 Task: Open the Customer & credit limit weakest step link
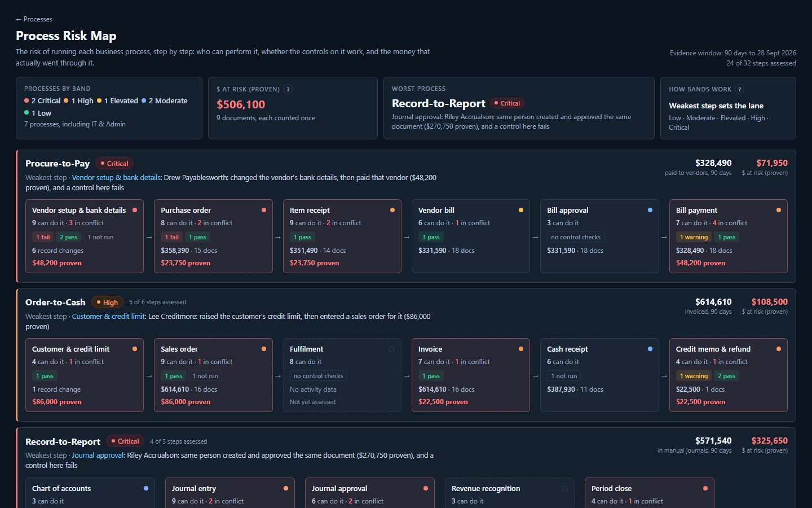(109, 316)
